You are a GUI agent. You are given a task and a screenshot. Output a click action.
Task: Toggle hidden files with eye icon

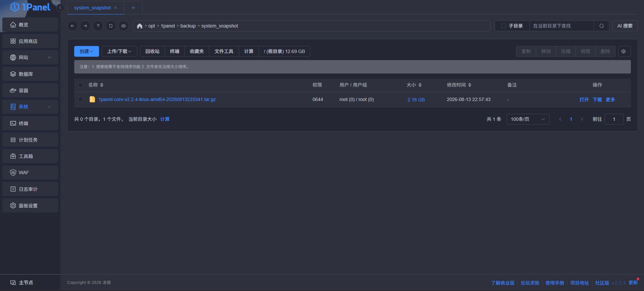click(x=124, y=26)
